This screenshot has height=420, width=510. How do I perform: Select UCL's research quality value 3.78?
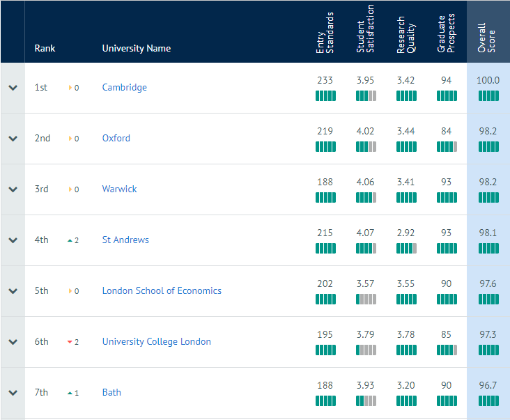coord(405,334)
